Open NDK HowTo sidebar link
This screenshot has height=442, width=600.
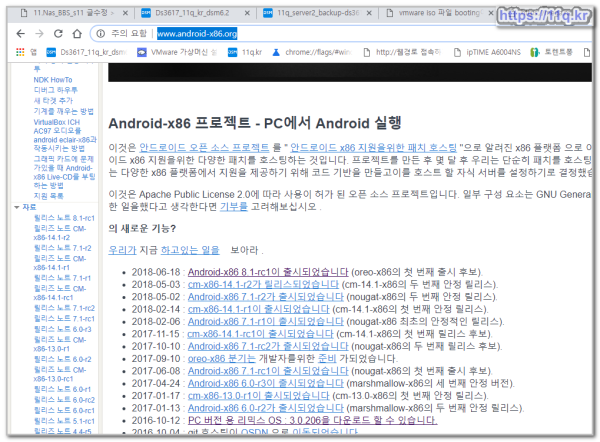click(x=53, y=80)
